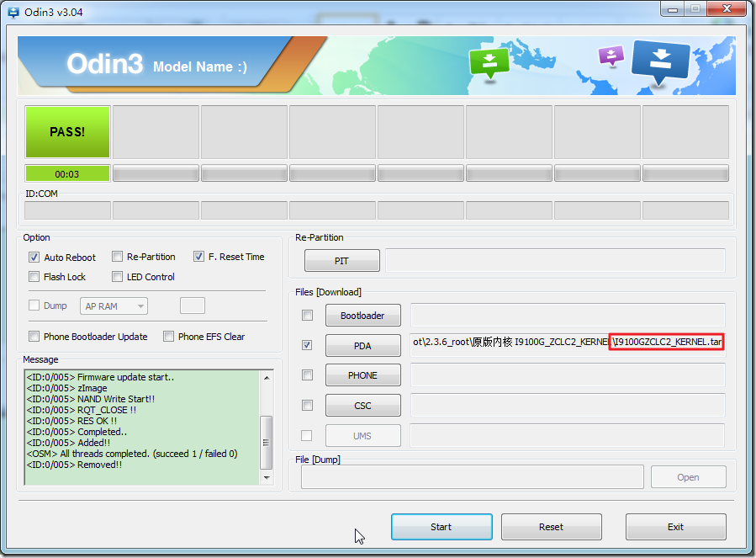Screen dimensions: 756x558
Task: Enable the Bootloader file checkbox
Action: [x=307, y=316]
